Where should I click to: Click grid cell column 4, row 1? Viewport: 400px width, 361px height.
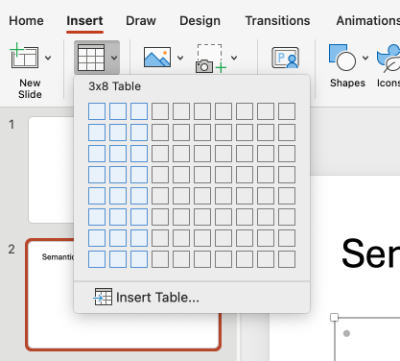click(160, 111)
